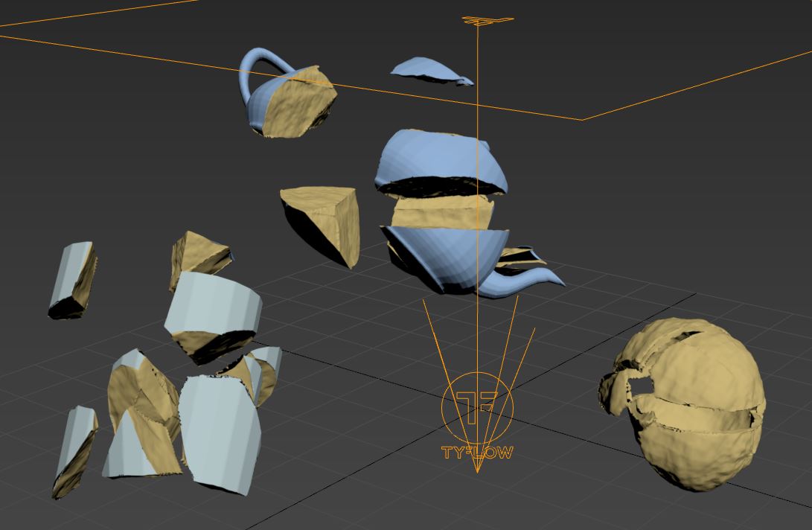This screenshot has height=530, width=812.
Task: Click the teapot spout piece
Action: click(520, 282)
